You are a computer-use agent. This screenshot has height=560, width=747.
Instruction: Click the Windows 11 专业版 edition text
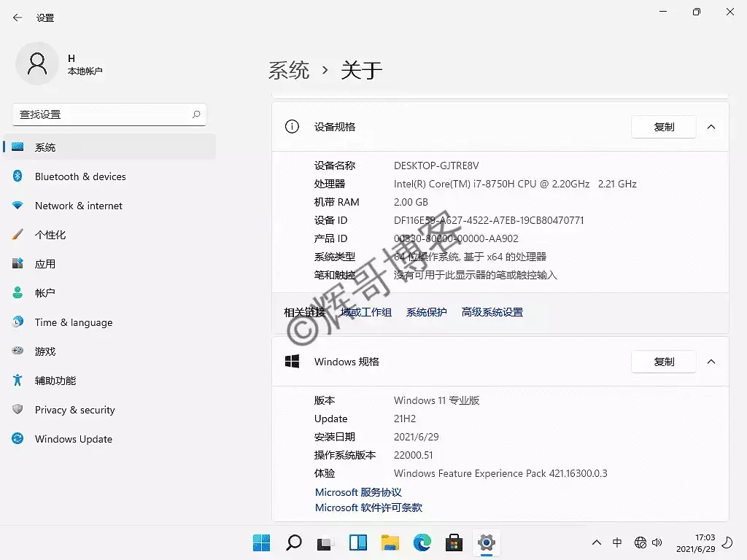pos(436,400)
